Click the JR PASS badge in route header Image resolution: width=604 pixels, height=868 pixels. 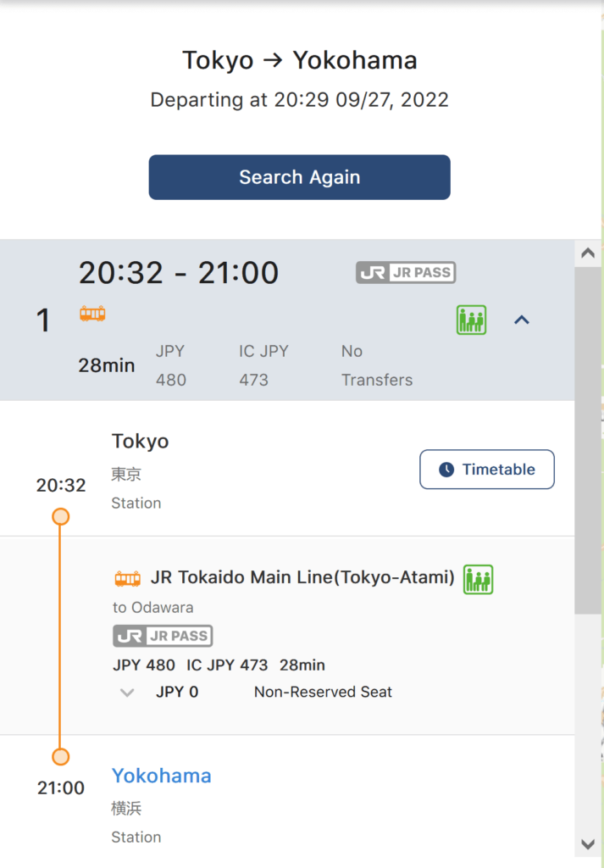pyautogui.click(x=406, y=273)
